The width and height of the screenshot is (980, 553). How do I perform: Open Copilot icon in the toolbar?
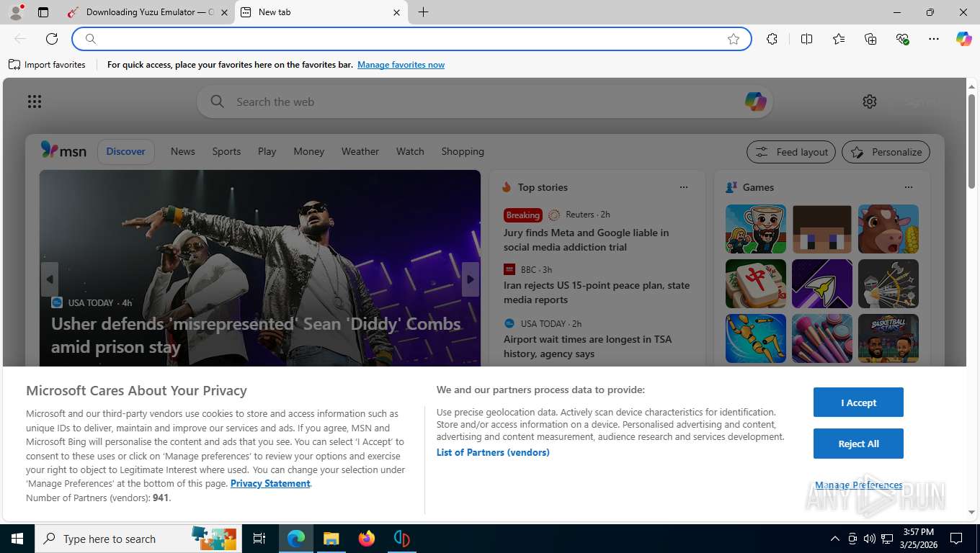pos(964,39)
